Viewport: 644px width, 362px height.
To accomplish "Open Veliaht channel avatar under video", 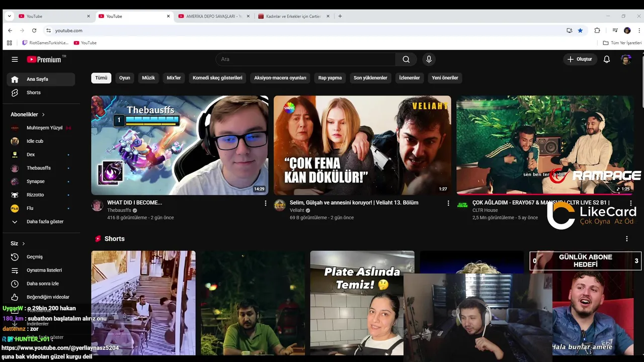I will click(280, 205).
